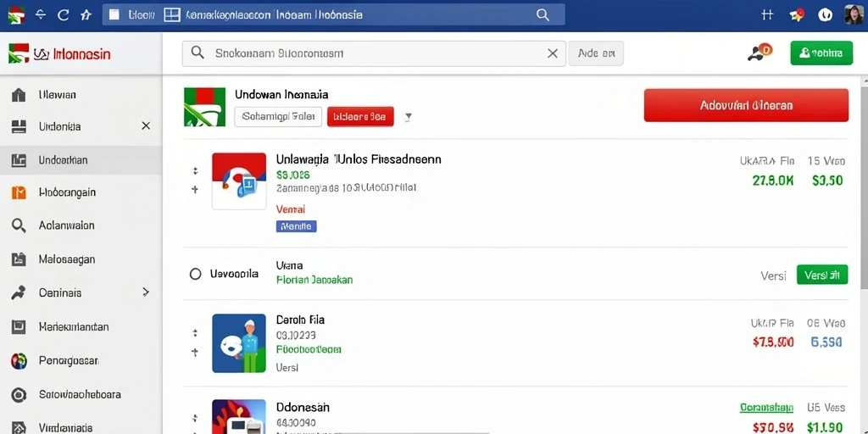Click the Malosaegan sidebar icon
This screenshot has width=868, height=434.
pyautogui.click(x=19, y=259)
